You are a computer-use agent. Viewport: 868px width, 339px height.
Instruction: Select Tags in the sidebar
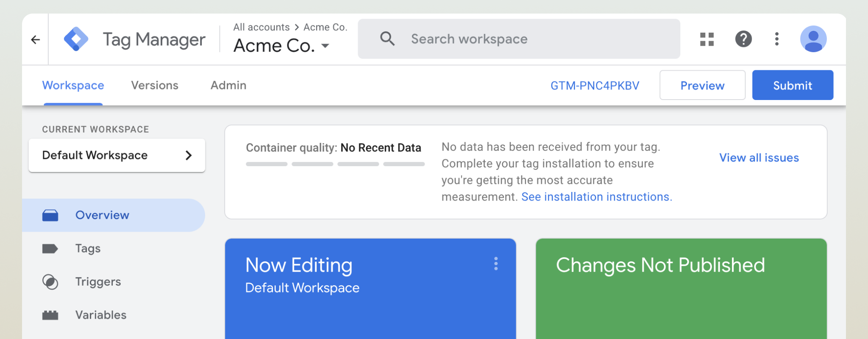[x=114, y=249]
